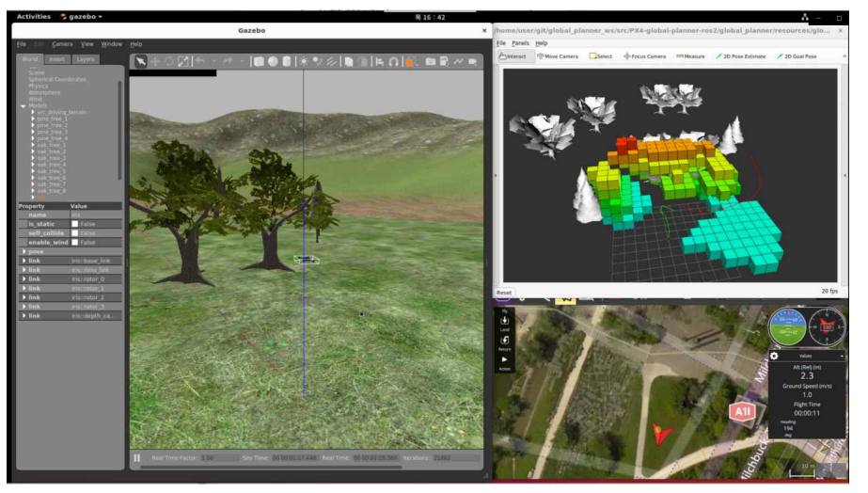
Task: Click the Return icon in QGroundControl
Action: tap(504, 342)
